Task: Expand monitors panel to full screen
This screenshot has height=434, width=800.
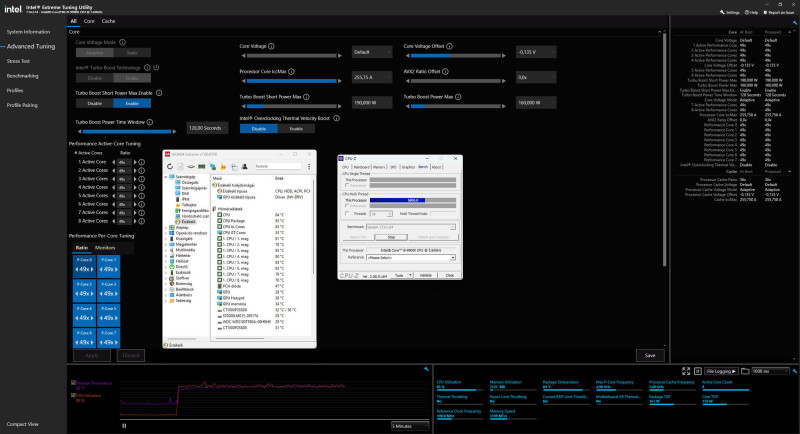Action: (x=686, y=371)
